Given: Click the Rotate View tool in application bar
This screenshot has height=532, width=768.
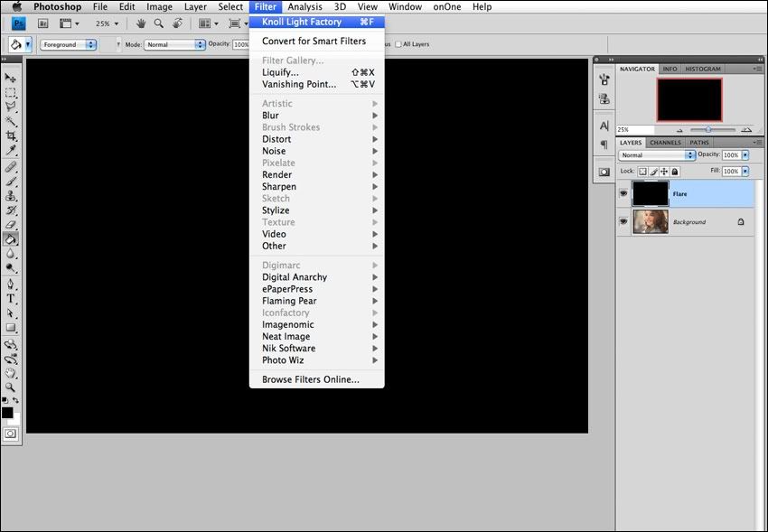Looking at the screenshot, I should point(177,23).
